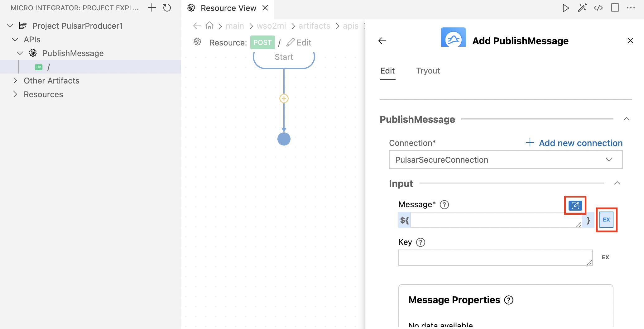
Task: Go back in breadcrumb navigation
Action: coord(197,26)
